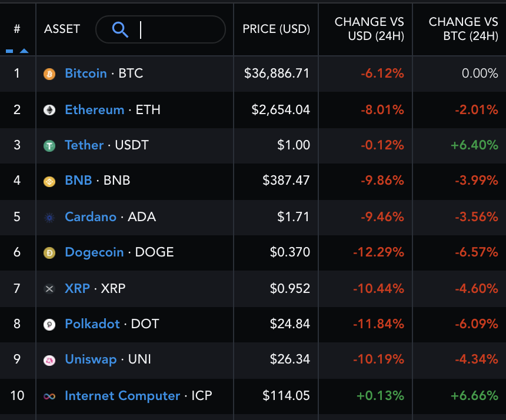This screenshot has height=420, width=506.
Task: Click the ASSET column header
Action: [x=62, y=29]
